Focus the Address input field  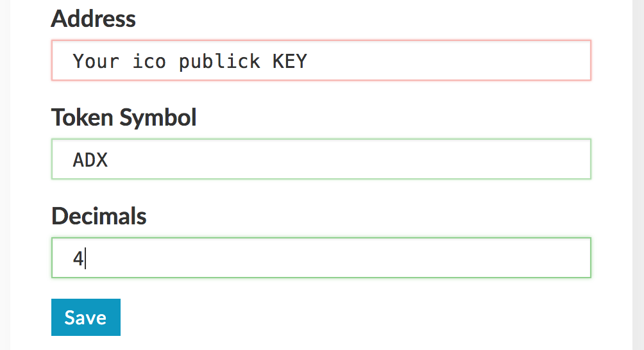coord(321,61)
